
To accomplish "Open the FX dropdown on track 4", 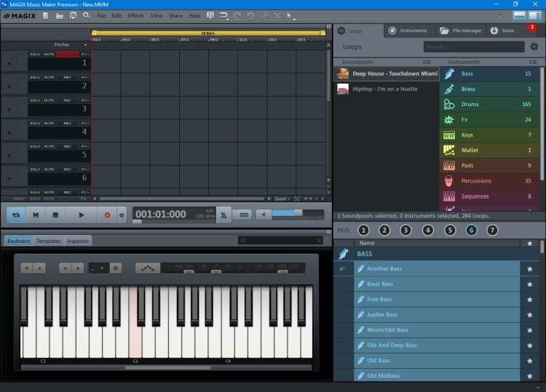I will click(x=84, y=124).
